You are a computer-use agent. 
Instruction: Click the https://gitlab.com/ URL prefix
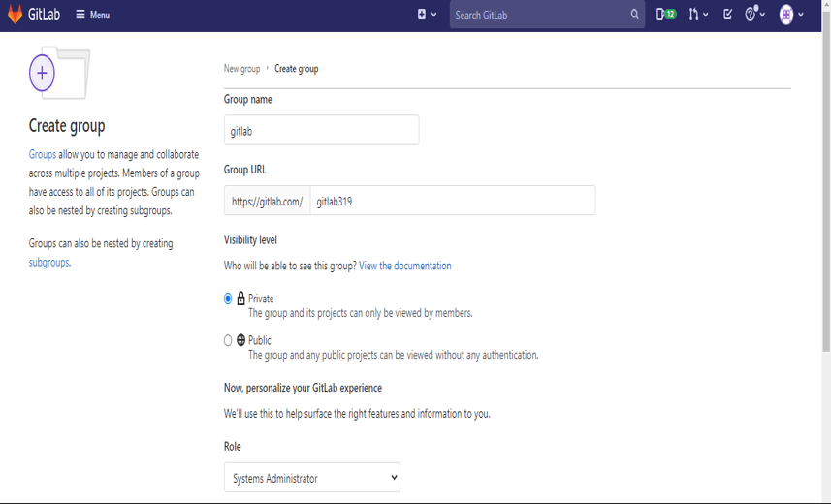coord(267,201)
